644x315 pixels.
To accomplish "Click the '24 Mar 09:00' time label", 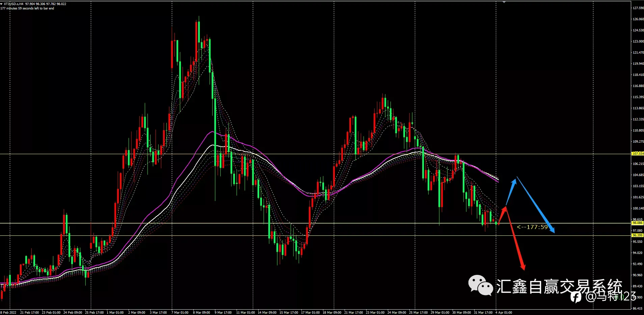I will coord(397,313).
